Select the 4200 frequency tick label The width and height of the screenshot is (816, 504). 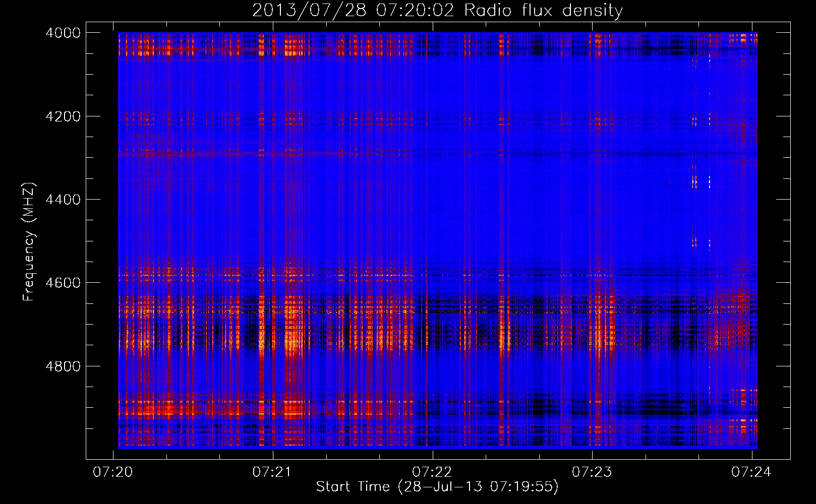click(63, 116)
